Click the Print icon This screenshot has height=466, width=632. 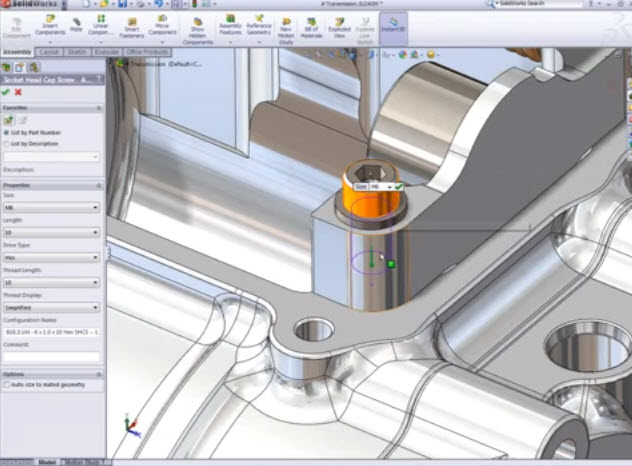point(140,4)
